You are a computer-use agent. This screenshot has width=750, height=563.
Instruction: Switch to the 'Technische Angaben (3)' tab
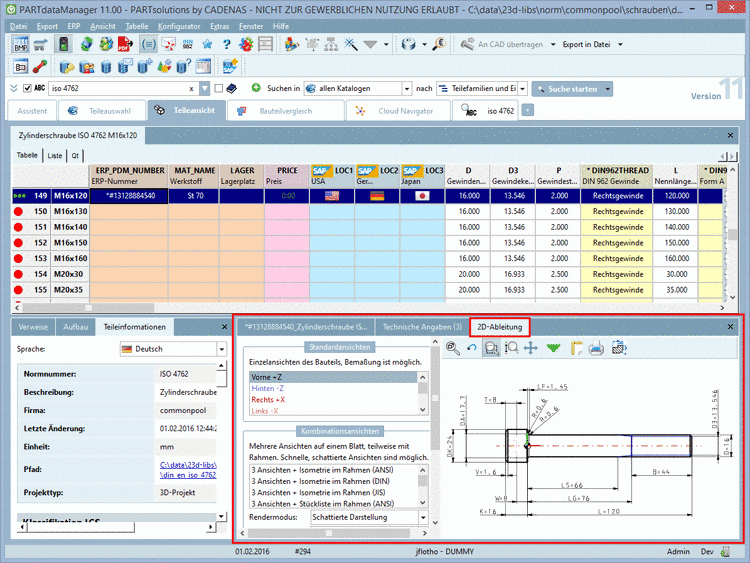click(422, 326)
